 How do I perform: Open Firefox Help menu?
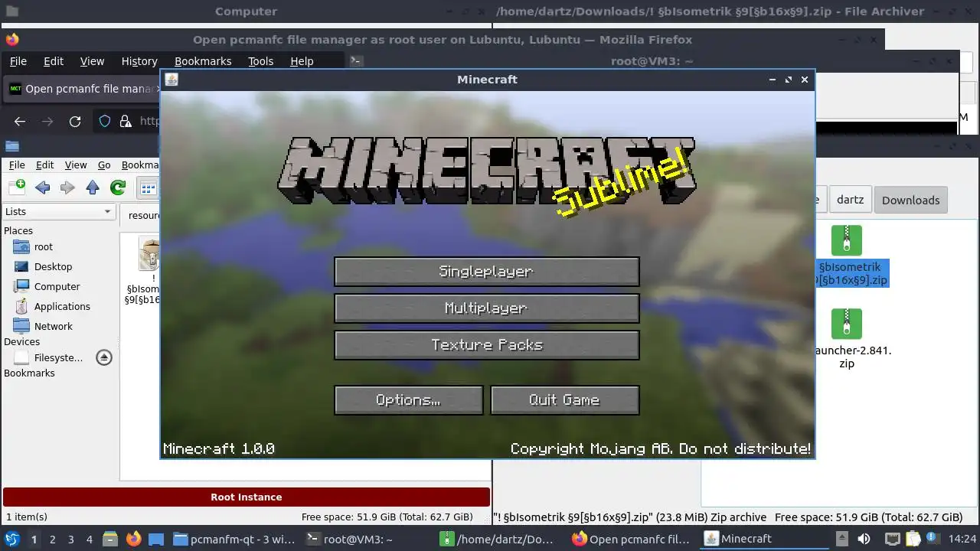302,61
